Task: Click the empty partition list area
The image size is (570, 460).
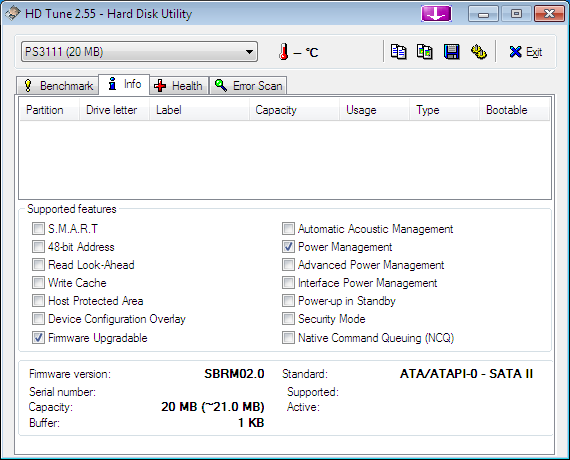Action: tap(285, 159)
